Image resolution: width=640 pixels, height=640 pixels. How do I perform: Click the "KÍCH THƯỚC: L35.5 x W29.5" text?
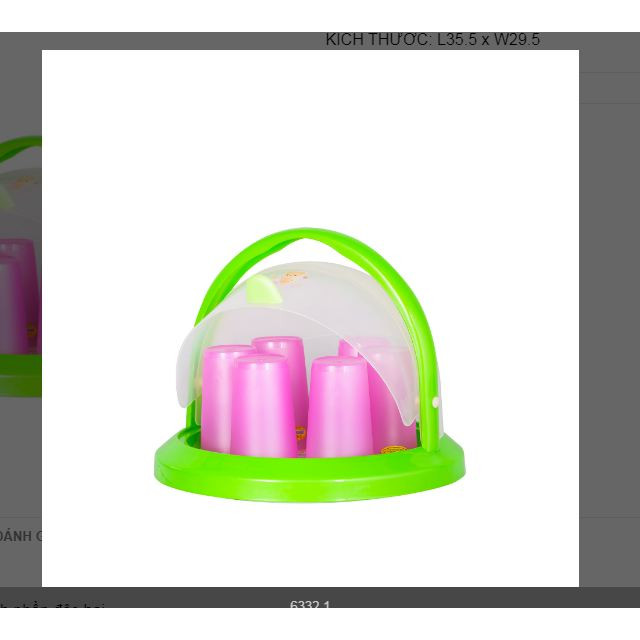click(x=433, y=40)
